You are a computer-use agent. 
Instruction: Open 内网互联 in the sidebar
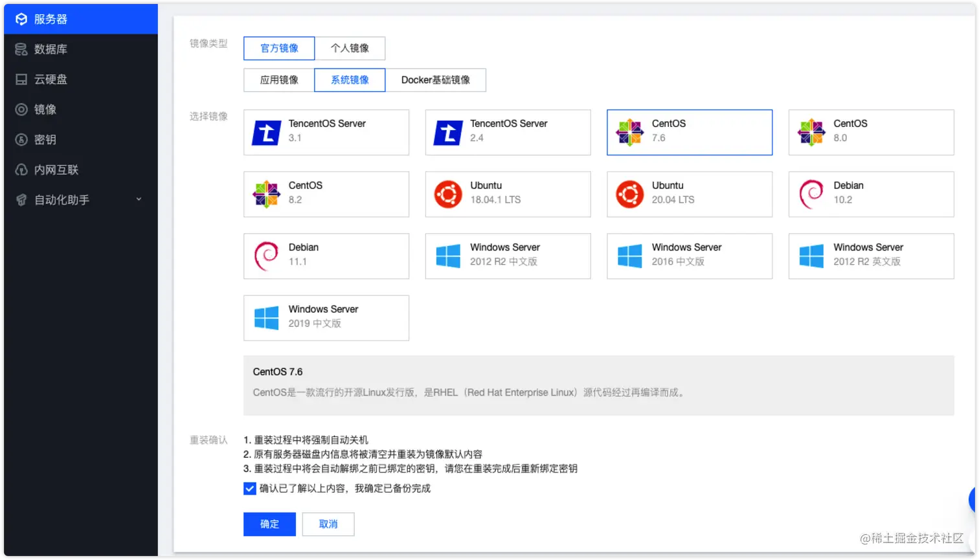(80, 170)
